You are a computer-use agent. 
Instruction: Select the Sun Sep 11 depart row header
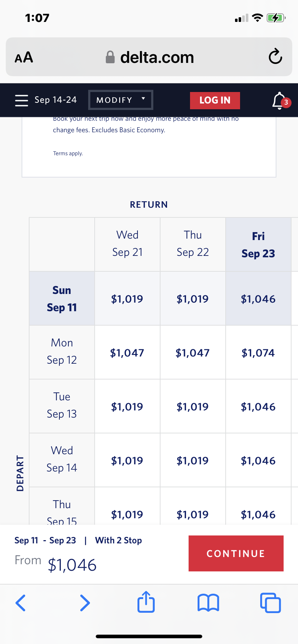[62, 298]
